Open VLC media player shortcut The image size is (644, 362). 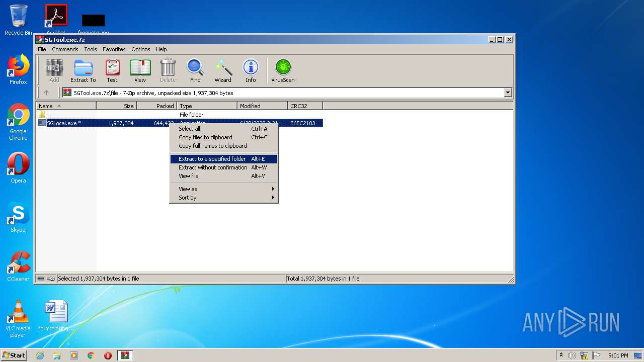18,319
